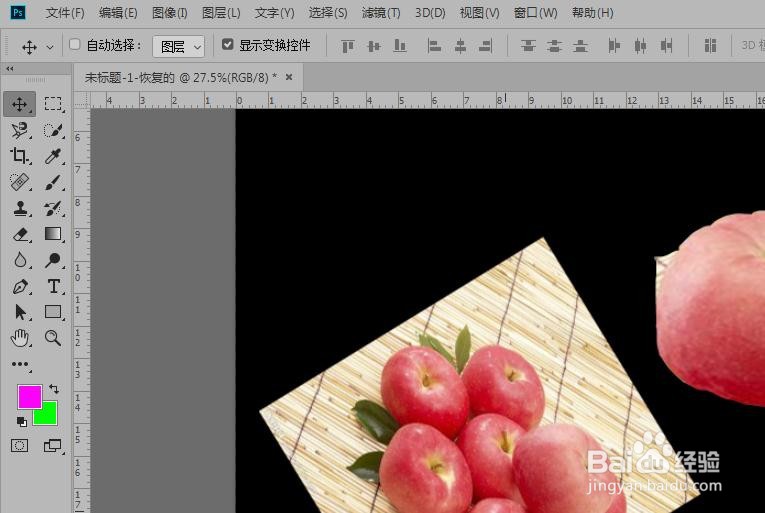
Task: Select the Dodge tool
Action: pos(53,260)
